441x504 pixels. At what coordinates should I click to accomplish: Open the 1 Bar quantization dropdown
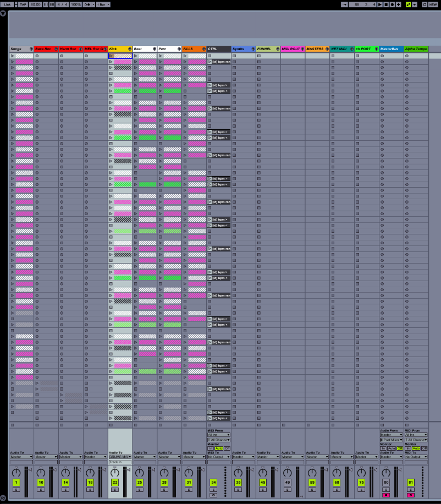pos(103,4)
